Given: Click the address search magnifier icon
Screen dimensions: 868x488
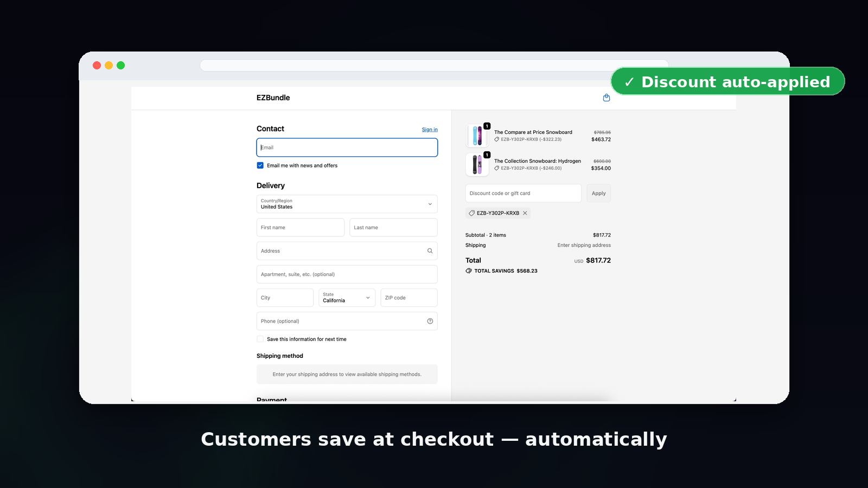Looking at the screenshot, I should pyautogui.click(x=430, y=251).
